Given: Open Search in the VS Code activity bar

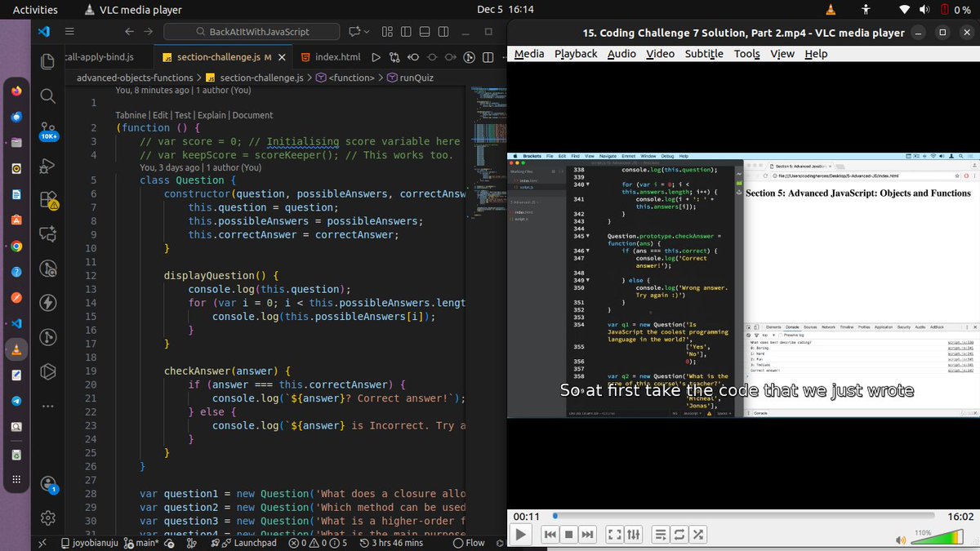Looking at the screenshot, I should click(x=47, y=96).
